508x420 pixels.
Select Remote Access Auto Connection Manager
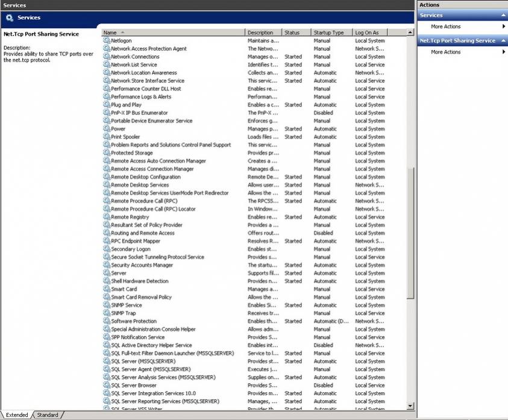point(243,161)
